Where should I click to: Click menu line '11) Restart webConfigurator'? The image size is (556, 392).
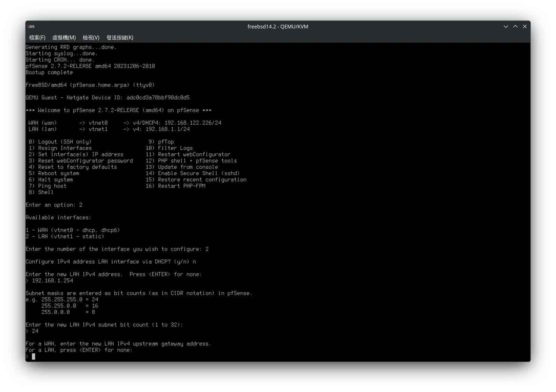pyautogui.click(x=188, y=154)
